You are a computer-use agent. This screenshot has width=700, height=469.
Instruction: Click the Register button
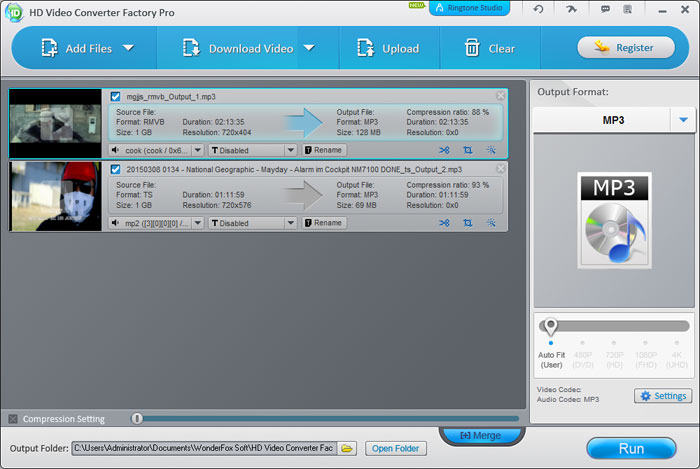[626, 47]
